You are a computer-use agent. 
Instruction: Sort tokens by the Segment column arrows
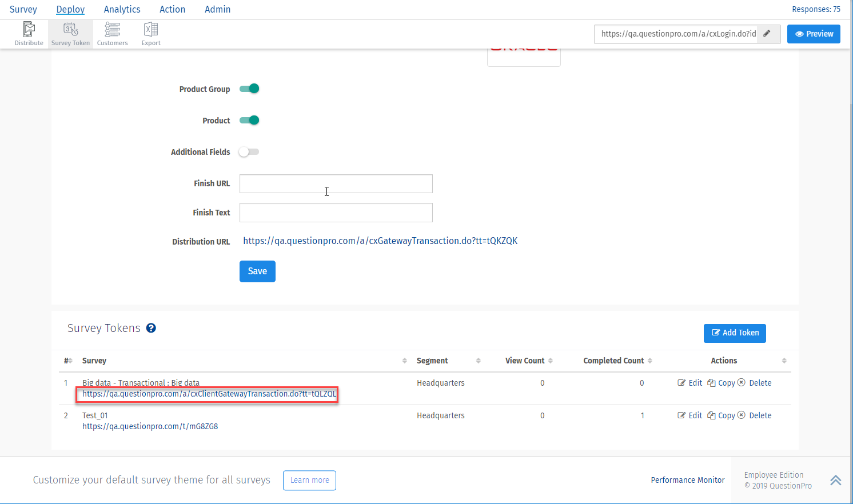click(x=479, y=361)
